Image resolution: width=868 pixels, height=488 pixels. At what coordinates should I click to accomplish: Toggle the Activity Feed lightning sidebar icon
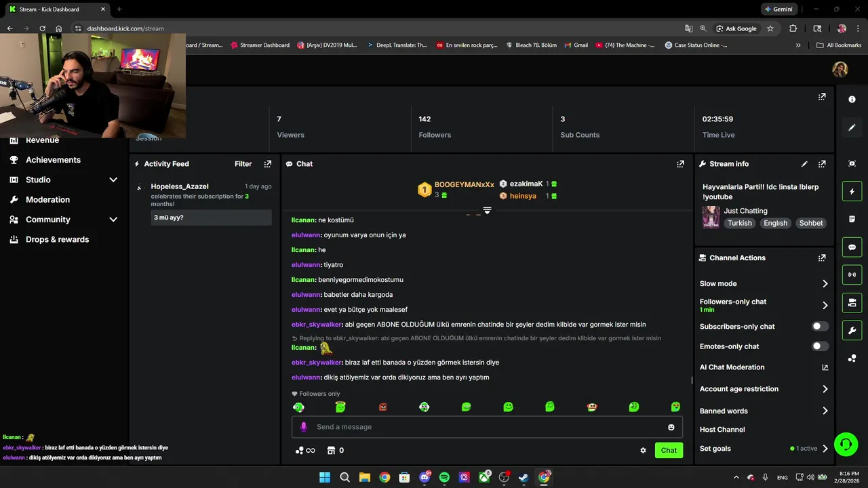click(x=852, y=192)
